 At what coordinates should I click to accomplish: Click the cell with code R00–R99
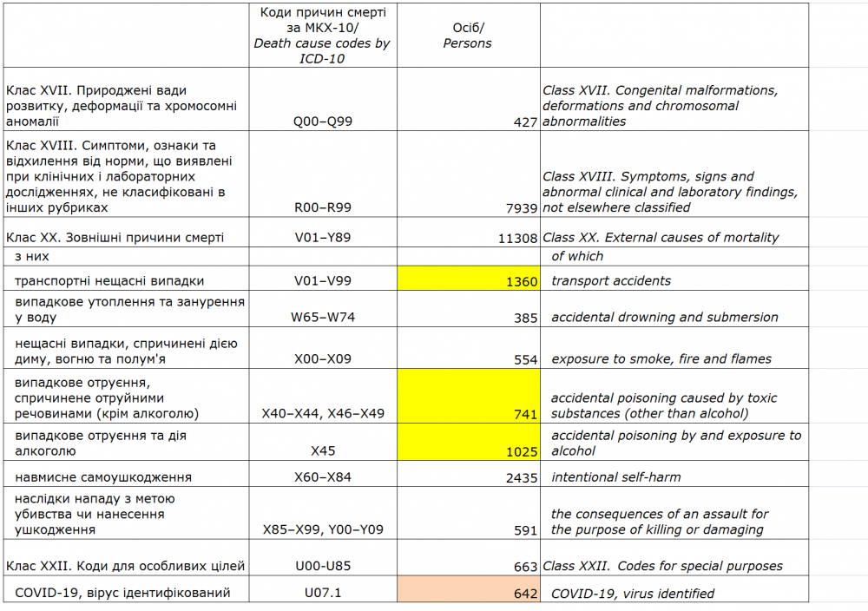pos(322,207)
